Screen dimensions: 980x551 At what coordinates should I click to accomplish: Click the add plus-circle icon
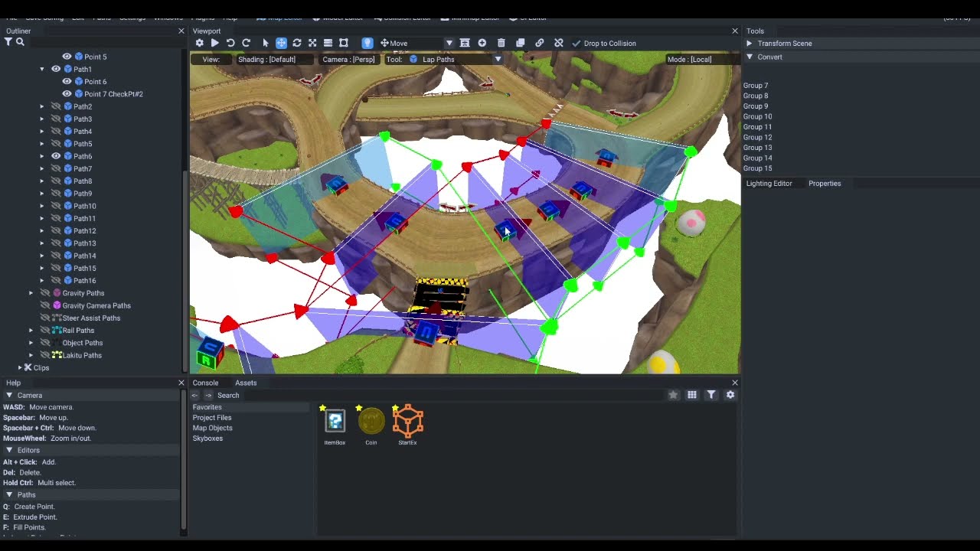coord(482,44)
